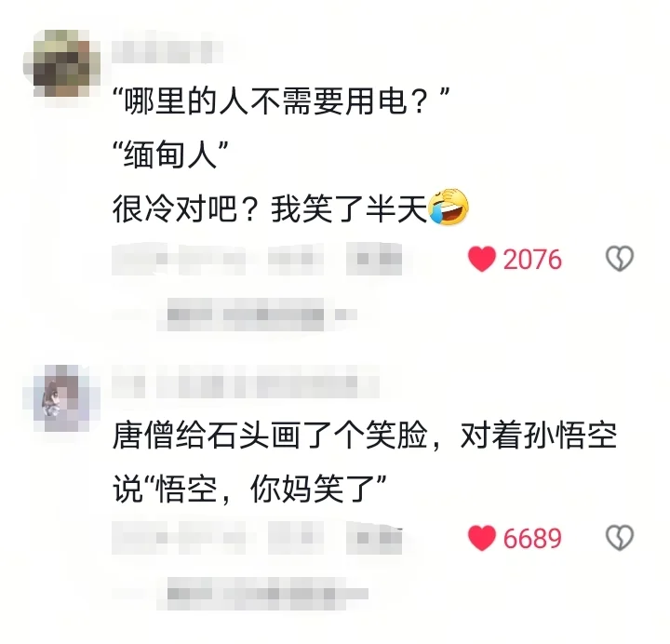Viewport: 670px width, 644px height.
Task: Expand replies under the 缅甸人 comment
Action: (x=256, y=315)
